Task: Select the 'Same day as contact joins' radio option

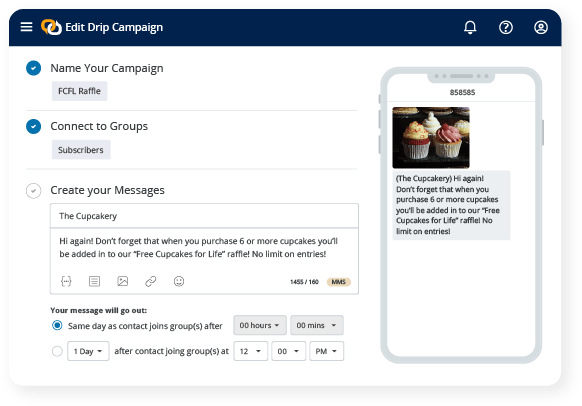Action: (x=57, y=325)
